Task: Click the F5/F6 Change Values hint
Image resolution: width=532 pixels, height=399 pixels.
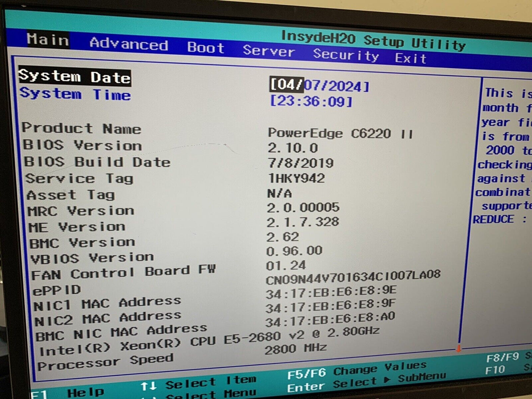Action: (357, 370)
